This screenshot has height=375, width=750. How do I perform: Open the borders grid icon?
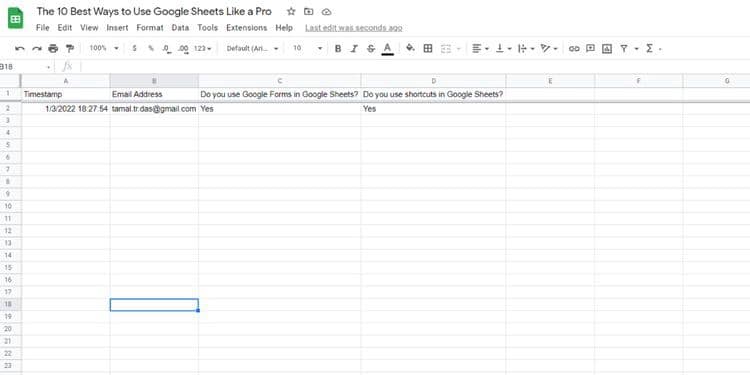click(428, 48)
